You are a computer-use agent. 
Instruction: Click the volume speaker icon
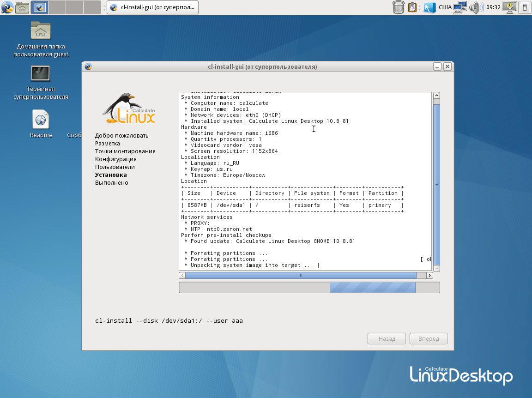point(475,7)
